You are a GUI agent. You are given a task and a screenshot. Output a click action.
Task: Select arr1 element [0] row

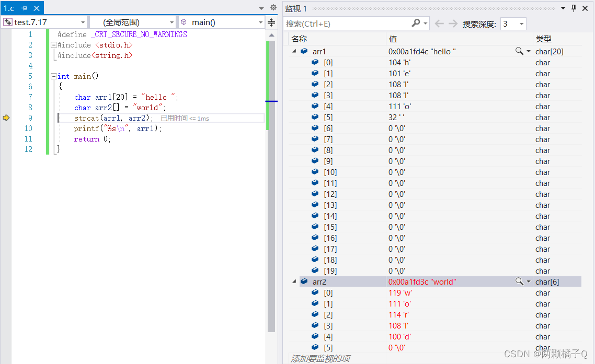pyautogui.click(x=434, y=63)
